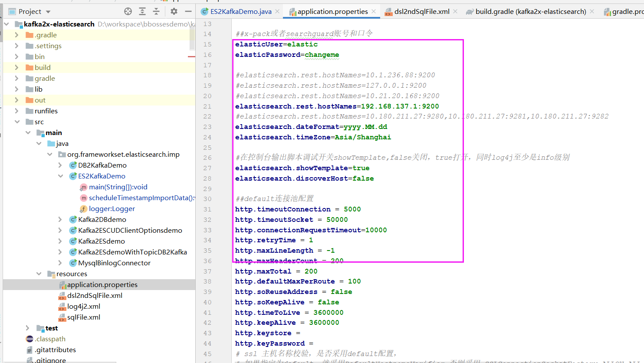Close the dsl2ndSqlFile.xml tab
The height and width of the screenshot is (363, 644).
pos(455,11)
